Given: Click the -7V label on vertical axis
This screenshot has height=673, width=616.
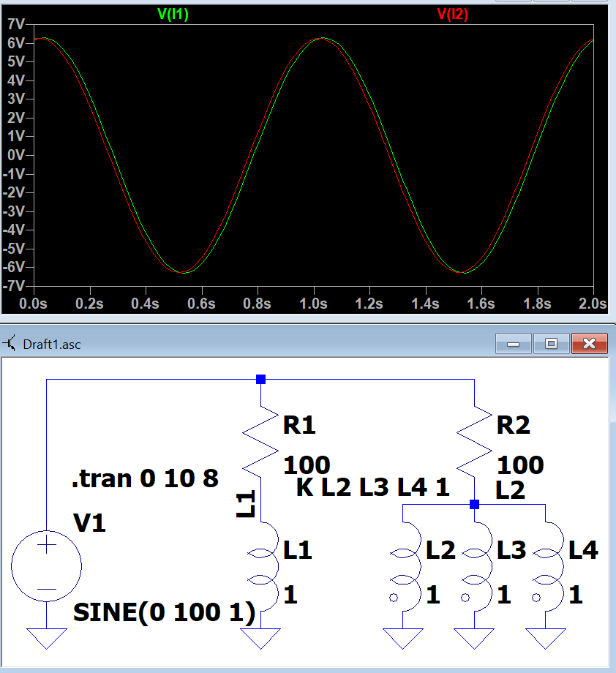Looking at the screenshot, I should coord(14,286).
